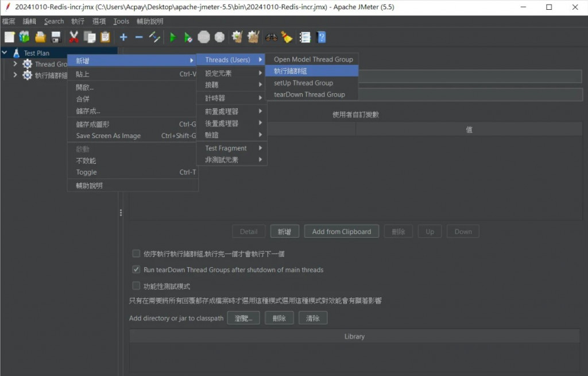Click the blue plus Expand All icon

(x=123, y=37)
